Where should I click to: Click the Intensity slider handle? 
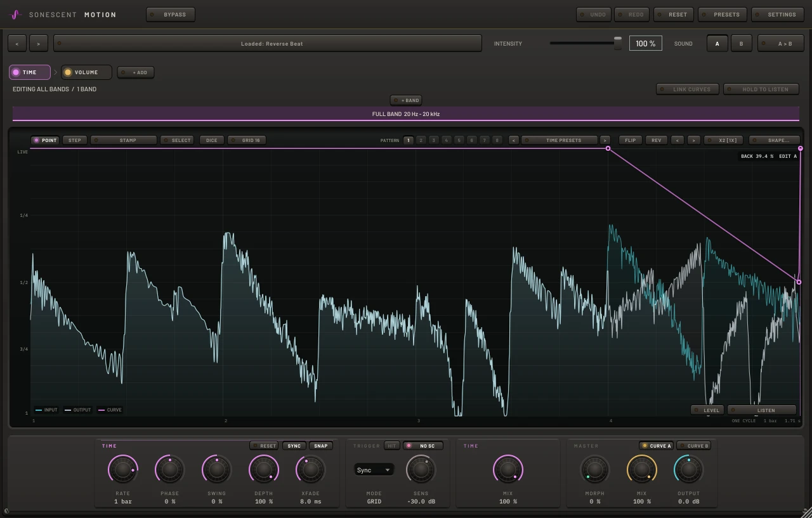coord(618,43)
